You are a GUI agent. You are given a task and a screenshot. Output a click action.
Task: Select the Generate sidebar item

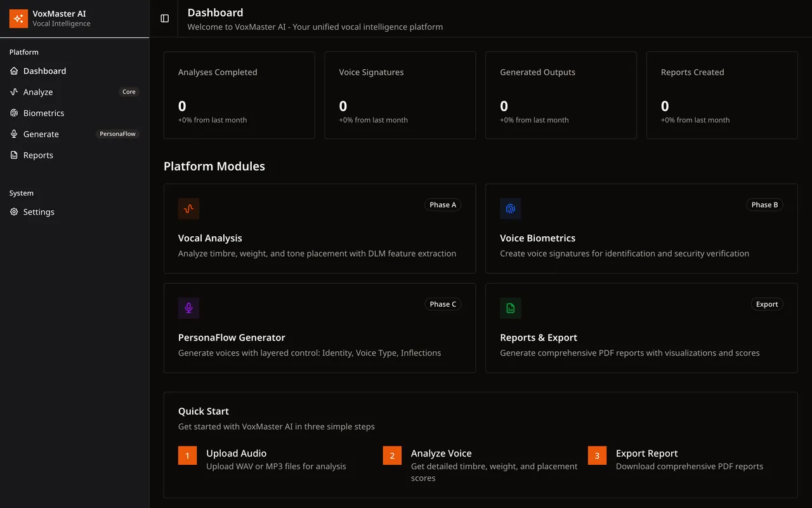click(74, 134)
